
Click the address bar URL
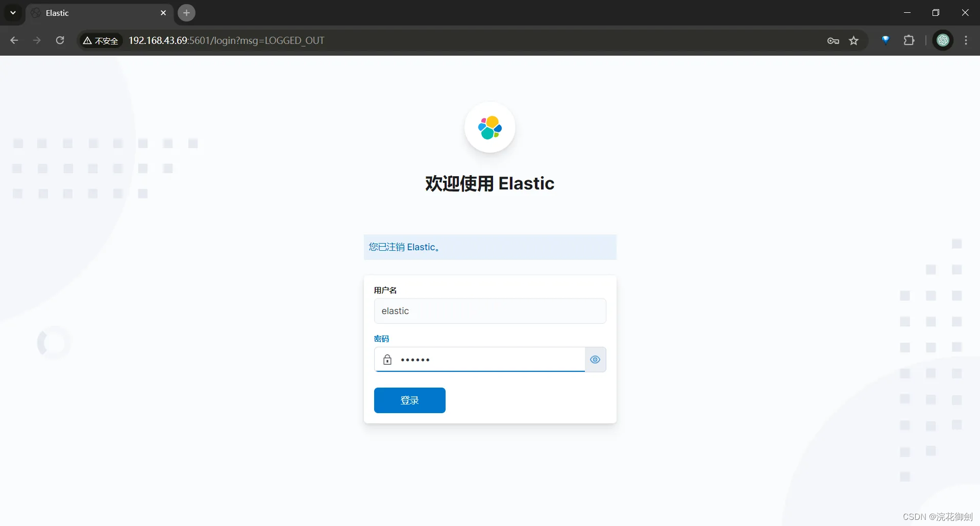226,40
